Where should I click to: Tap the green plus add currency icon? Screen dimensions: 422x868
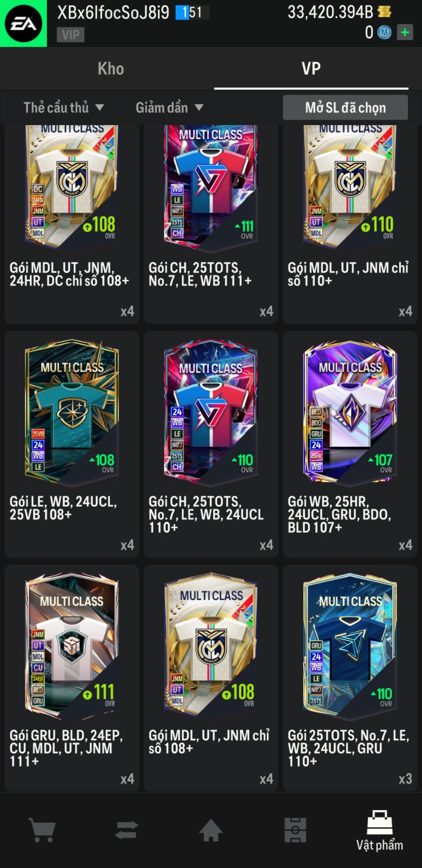point(405,32)
